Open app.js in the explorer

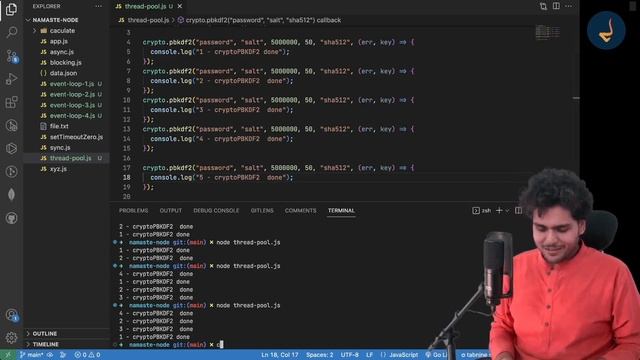coord(59,41)
